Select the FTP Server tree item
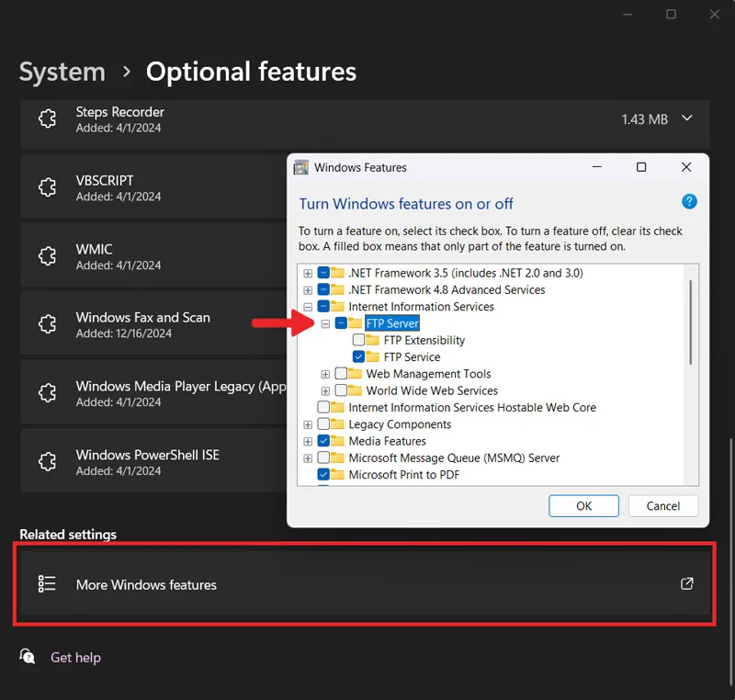 (x=392, y=323)
